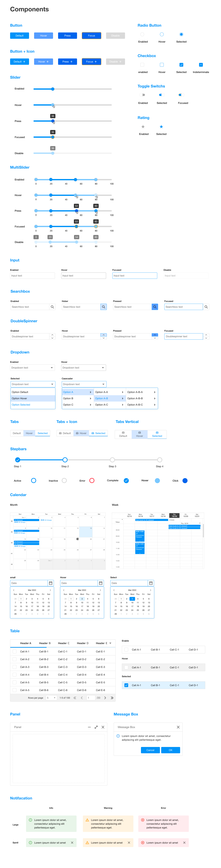Toggle the Indeterminate checkbox
The height and width of the screenshot is (868, 221).
(x=201, y=65)
